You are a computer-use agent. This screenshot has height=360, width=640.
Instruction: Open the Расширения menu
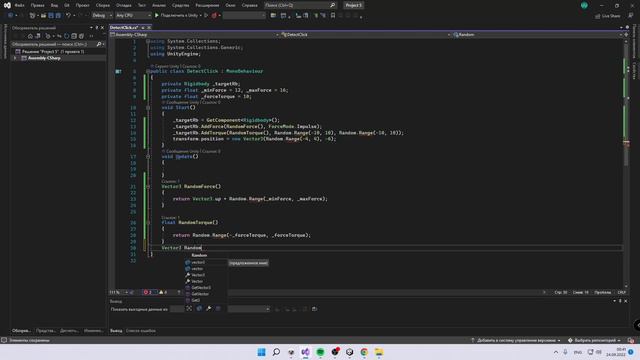207,5
